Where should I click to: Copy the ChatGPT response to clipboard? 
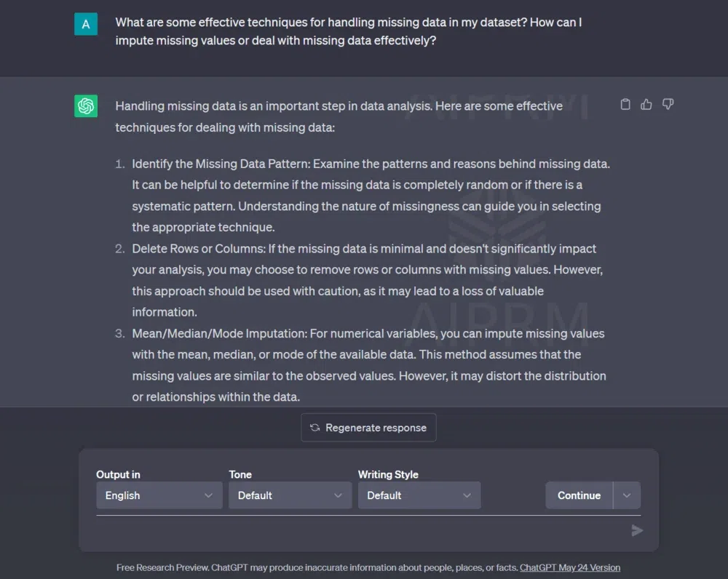(x=625, y=105)
